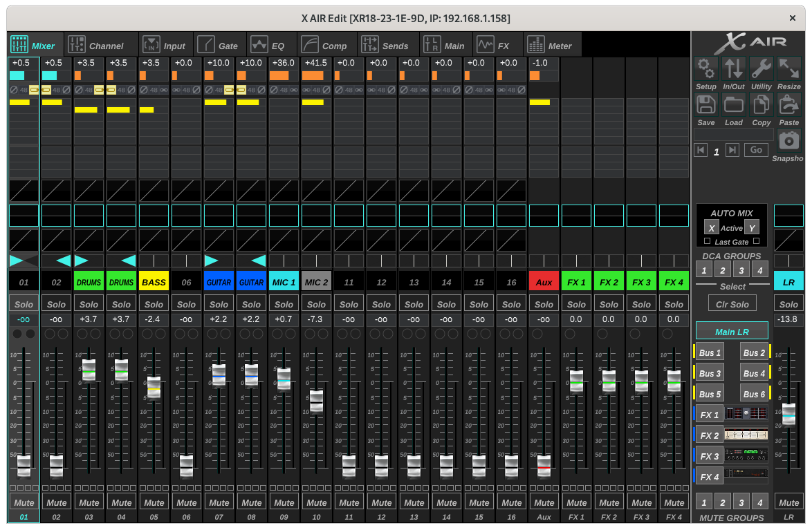This screenshot has height=530, width=812.
Task: Open the FX tab
Action: pos(497,45)
